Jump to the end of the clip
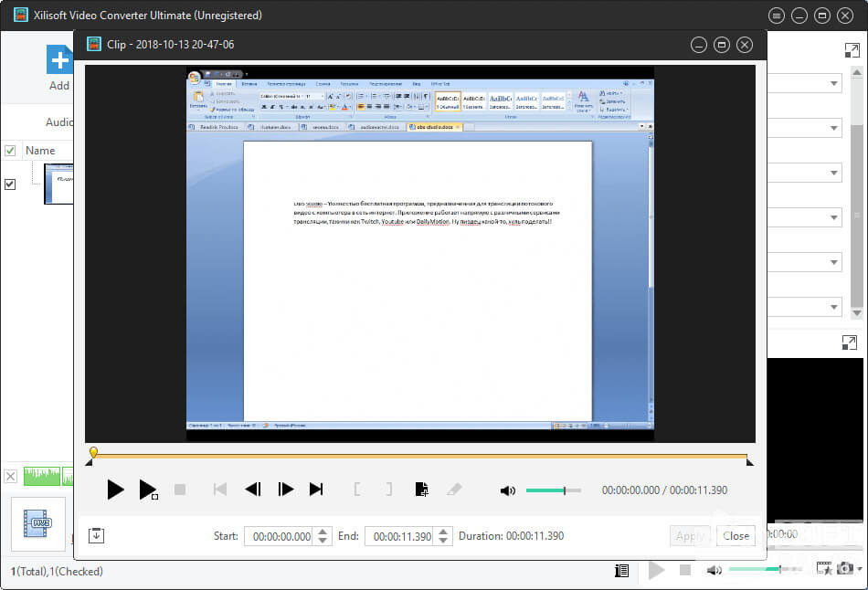Image resolution: width=868 pixels, height=590 pixels. 316,490
